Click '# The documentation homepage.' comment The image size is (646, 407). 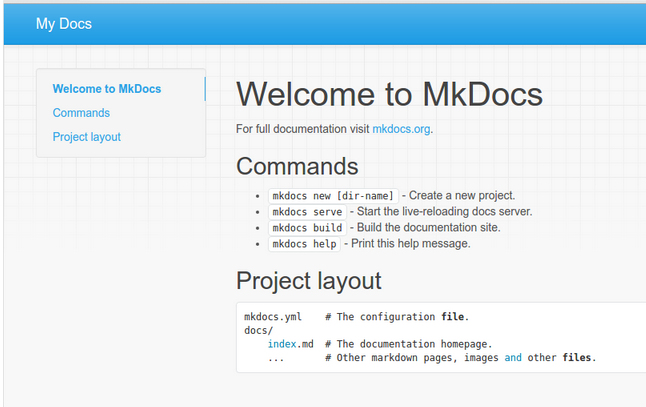point(408,344)
